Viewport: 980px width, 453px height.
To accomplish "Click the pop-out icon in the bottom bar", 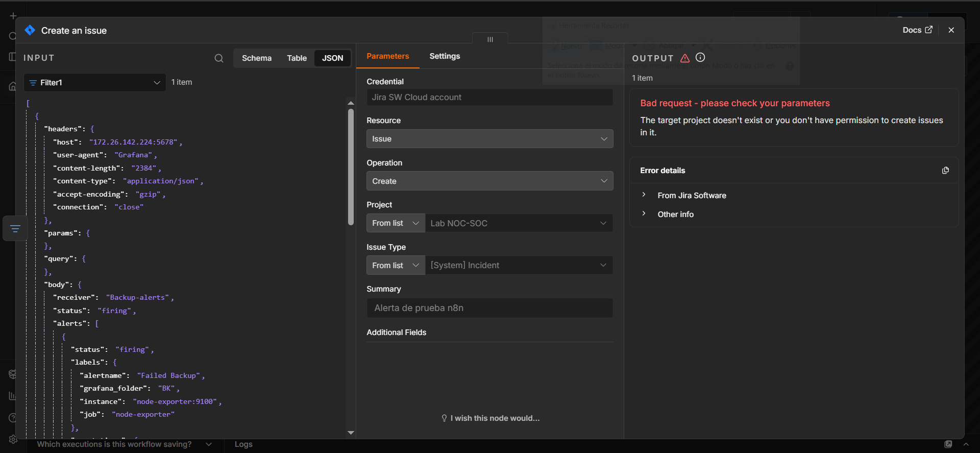I will 948,444.
